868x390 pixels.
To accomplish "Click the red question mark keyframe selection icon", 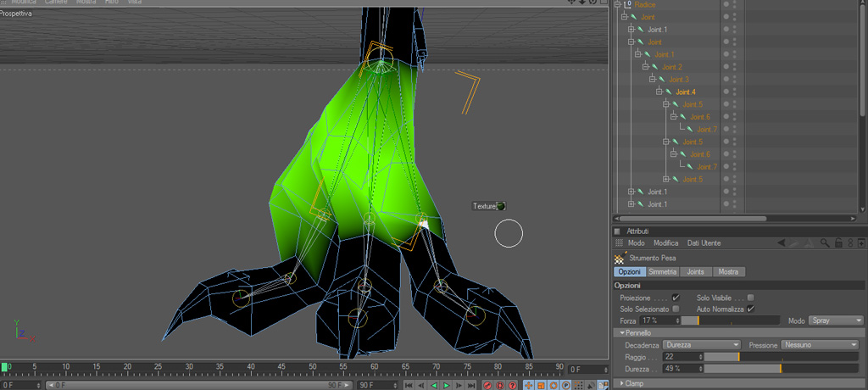I will coord(513,385).
